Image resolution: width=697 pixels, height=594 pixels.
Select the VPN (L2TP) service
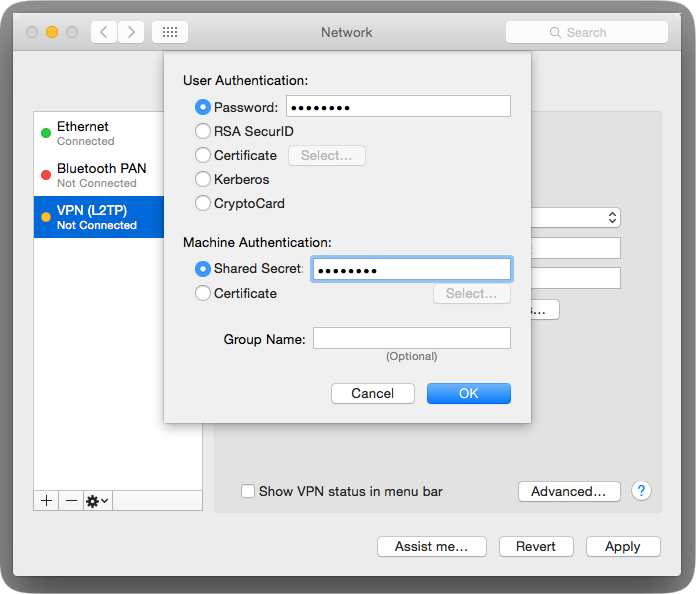(99, 217)
